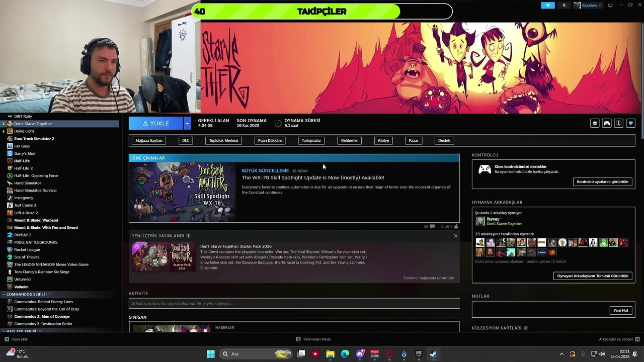Open game settings gear icon
The width and height of the screenshot is (644, 362).
click(595, 123)
